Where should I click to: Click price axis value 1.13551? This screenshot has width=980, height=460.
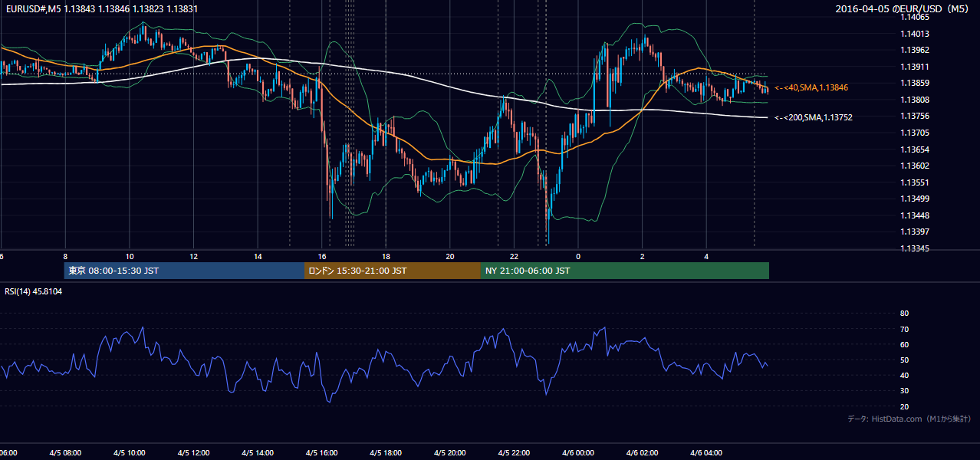[x=916, y=182]
